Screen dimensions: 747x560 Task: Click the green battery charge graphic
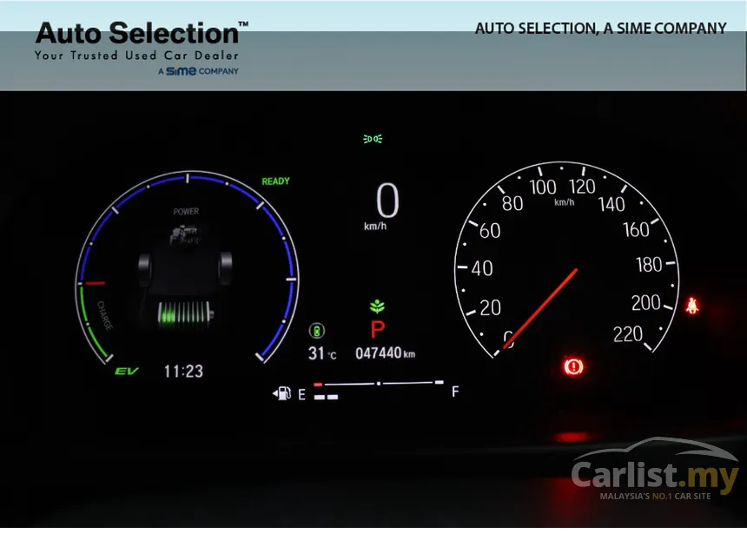[x=184, y=314]
